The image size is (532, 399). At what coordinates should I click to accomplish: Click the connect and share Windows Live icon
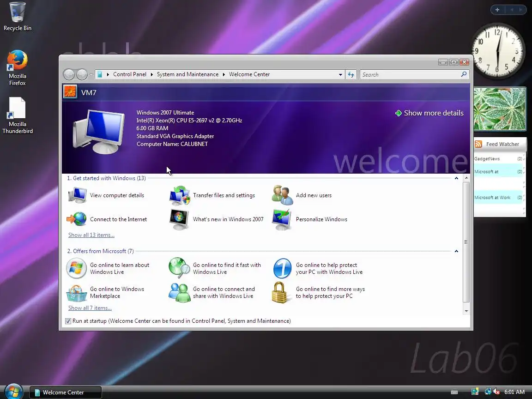click(x=180, y=292)
